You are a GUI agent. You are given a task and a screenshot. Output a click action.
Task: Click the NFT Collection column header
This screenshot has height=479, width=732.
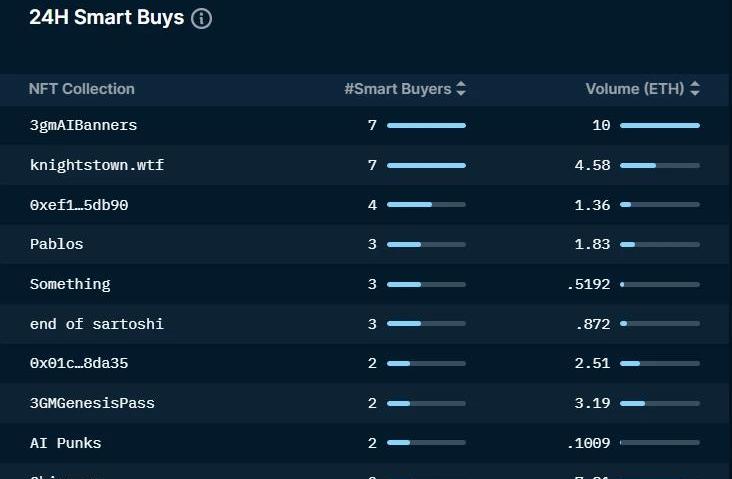81,89
